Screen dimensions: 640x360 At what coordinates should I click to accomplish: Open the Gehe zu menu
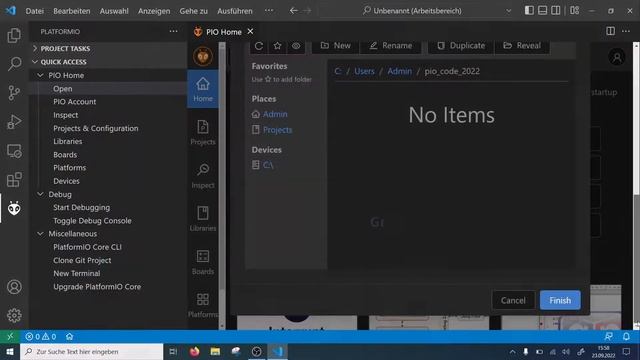[193, 11]
